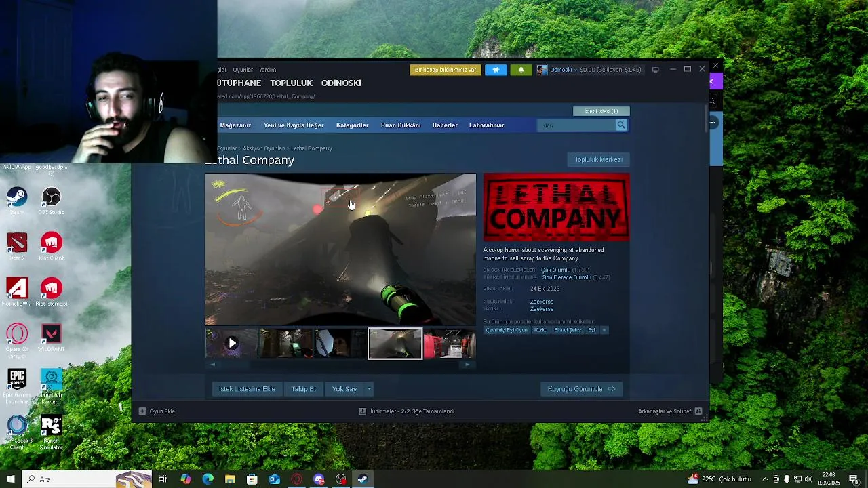Click İstek Listesine Ekle button
Screen dimensions: 868x488
pyautogui.click(x=247, y=389)
